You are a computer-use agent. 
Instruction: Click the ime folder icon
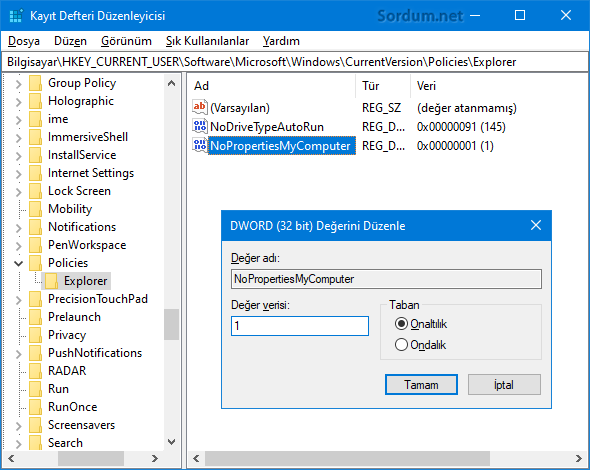(x=35, y=119)
